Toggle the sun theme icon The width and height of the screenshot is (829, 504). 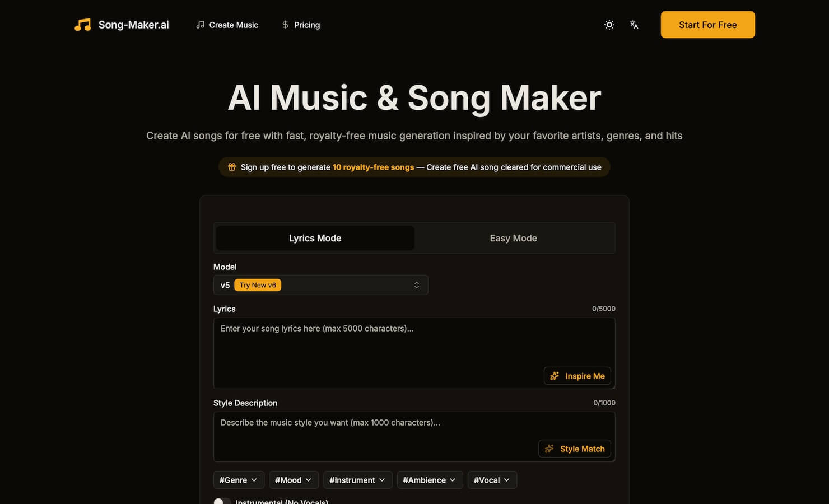(609, 25)
